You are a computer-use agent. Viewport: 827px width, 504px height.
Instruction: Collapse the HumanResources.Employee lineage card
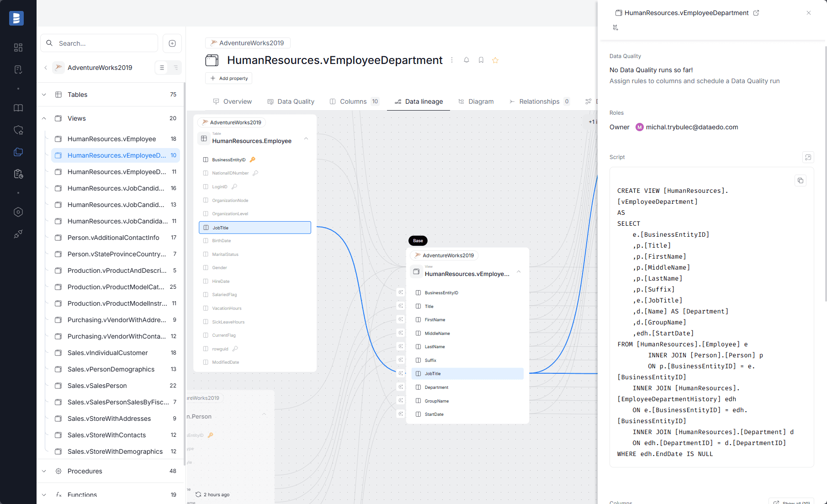pos(306,138)
